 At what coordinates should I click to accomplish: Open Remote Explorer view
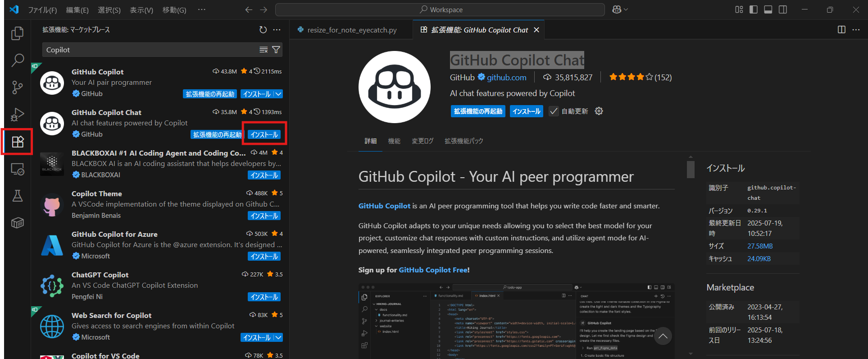pos(17,169)
